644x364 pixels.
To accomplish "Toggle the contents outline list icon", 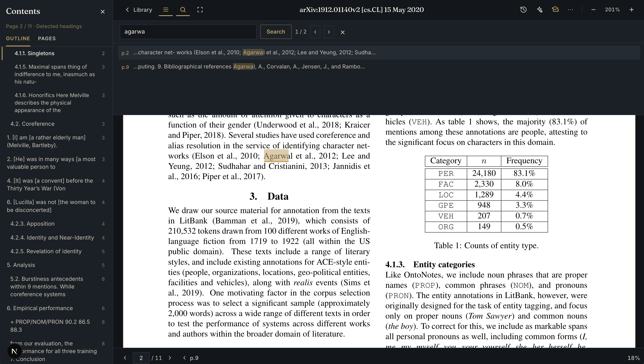I will (166, 10).
